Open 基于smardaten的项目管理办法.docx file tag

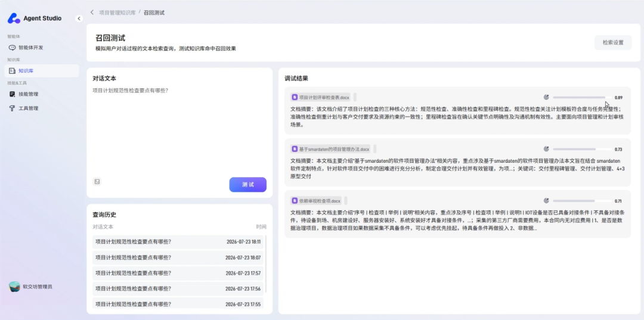[330, 149]
